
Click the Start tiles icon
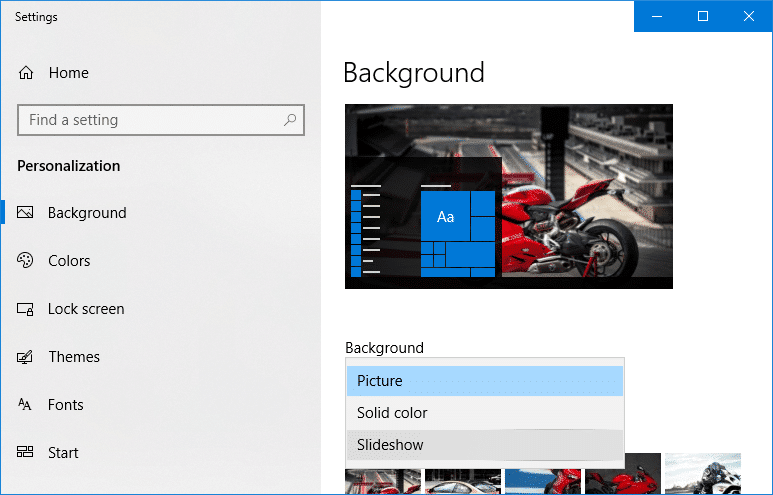25,452
